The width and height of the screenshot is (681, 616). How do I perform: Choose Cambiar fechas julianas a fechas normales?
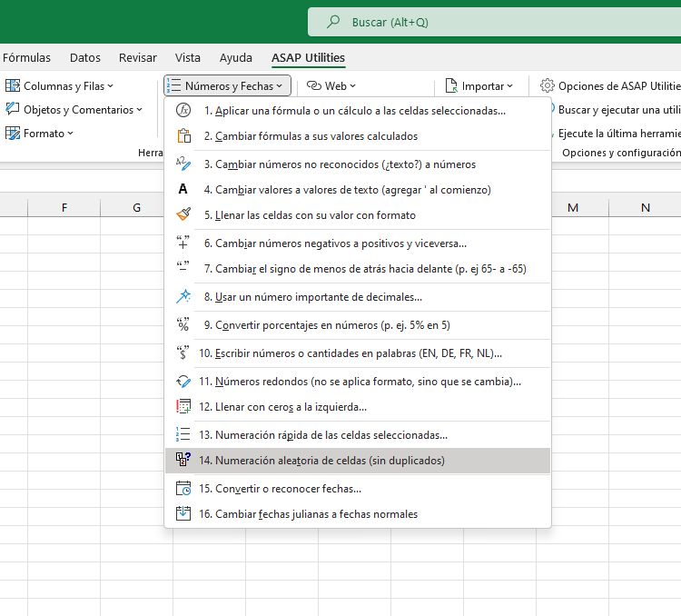point(358,513)
